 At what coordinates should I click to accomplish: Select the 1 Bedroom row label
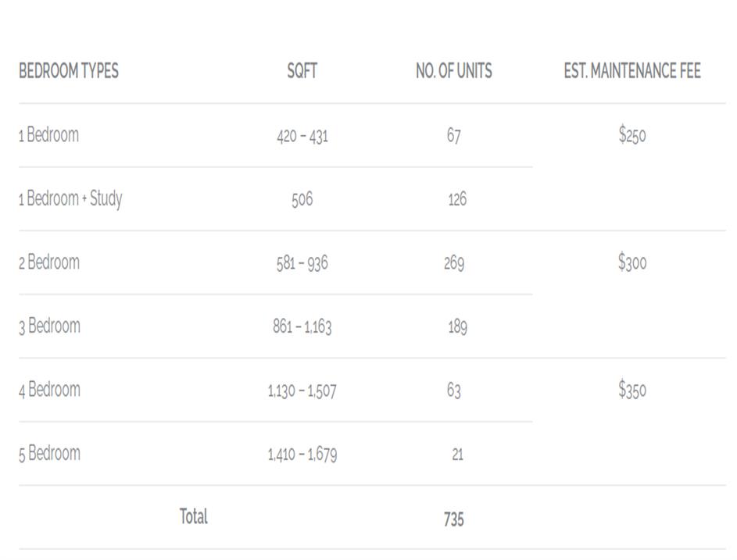(x=48, y=135)
